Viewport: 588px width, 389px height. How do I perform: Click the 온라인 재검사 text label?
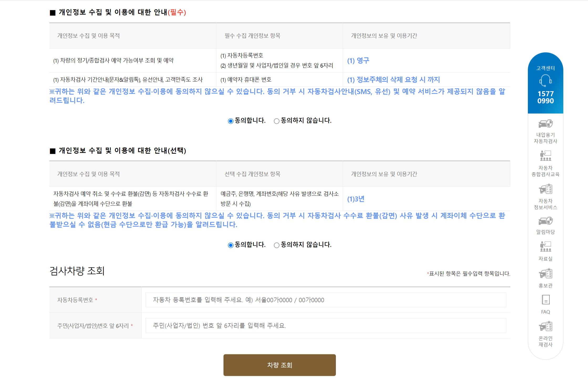[545, 341]
